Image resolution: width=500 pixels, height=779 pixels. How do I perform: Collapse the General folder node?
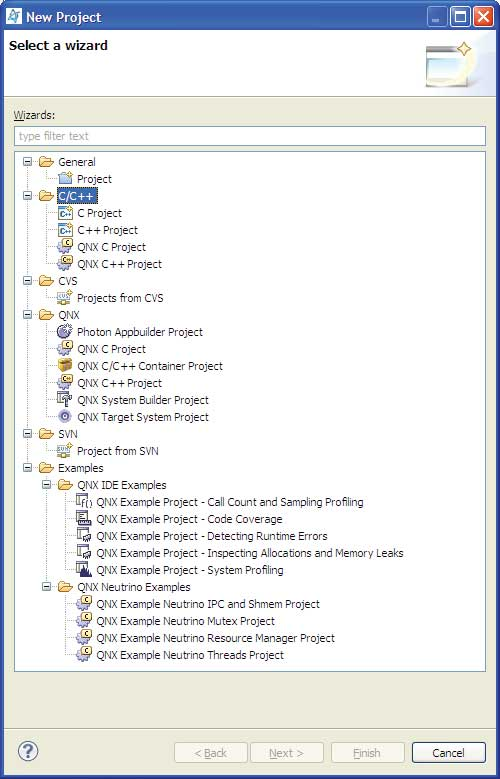click(27, 162)
